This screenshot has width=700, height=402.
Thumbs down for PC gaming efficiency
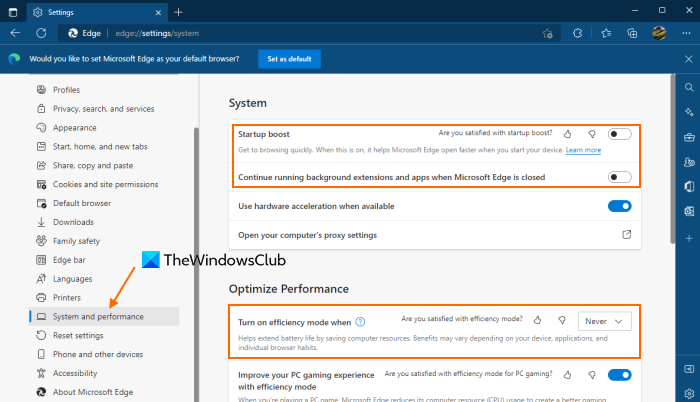pyautogui.click(x=592, y=375)
